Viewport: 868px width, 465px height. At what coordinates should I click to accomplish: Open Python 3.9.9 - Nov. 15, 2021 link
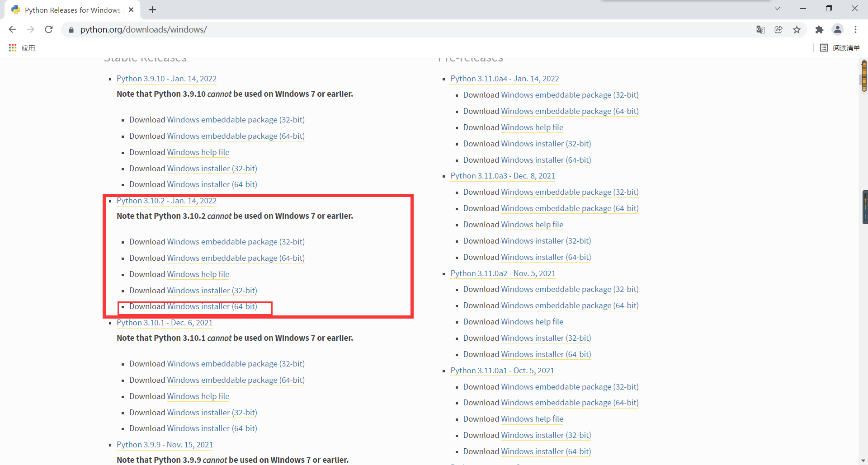165,445
